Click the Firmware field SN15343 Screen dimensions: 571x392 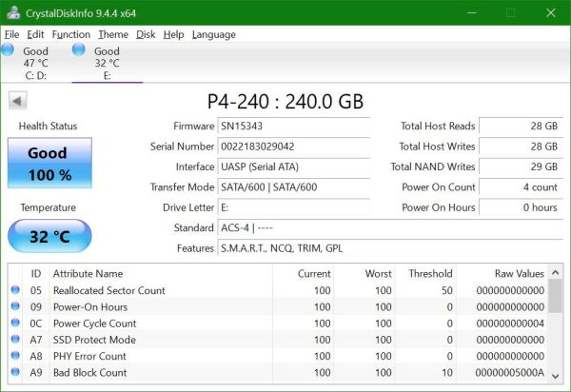(293, 126)
